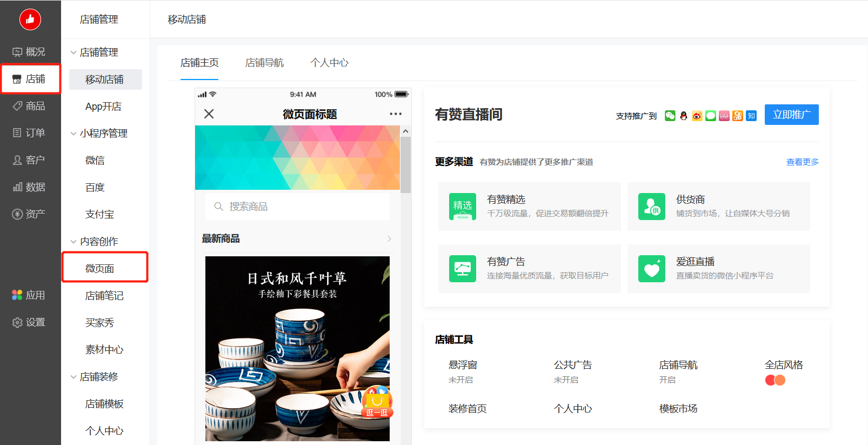
Task: Open the 查看更多 link
Action: 803,162
